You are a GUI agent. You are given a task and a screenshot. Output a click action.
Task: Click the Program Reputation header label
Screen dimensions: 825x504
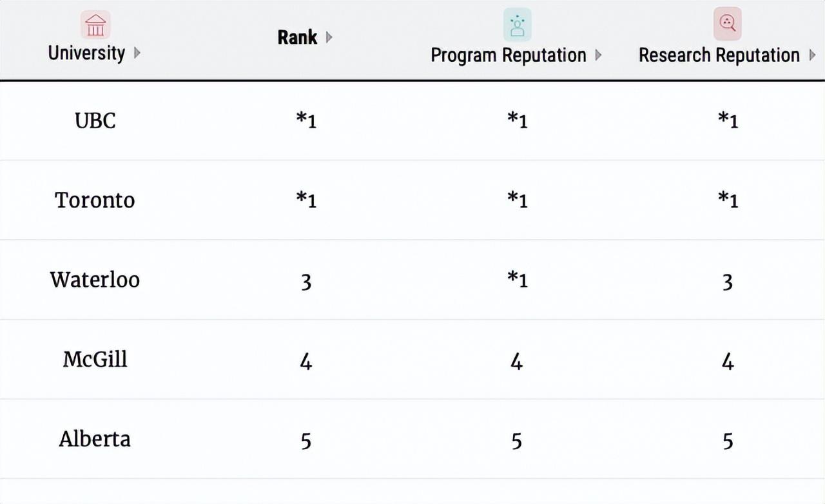coord(508,55)
